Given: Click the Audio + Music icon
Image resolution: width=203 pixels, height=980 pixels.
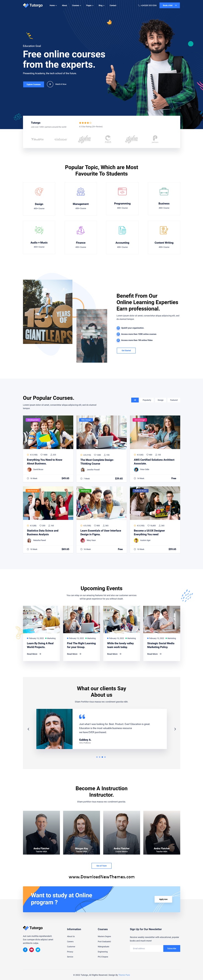Looking at the screenshot, I should pyautogui.click(x=39, y=230).
